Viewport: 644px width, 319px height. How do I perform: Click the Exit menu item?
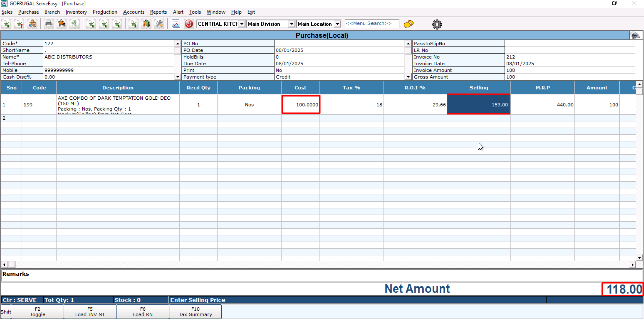pyautogui.click(x=251, y=12)
